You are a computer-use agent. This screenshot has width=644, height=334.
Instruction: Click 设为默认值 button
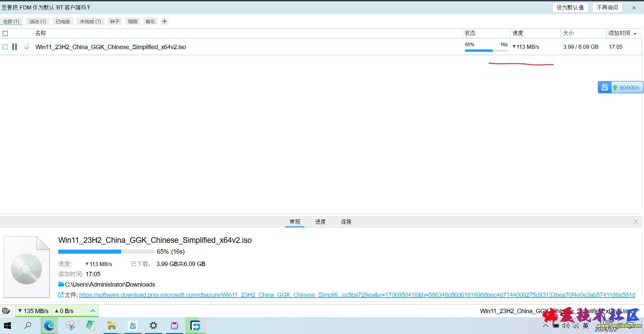570,7
